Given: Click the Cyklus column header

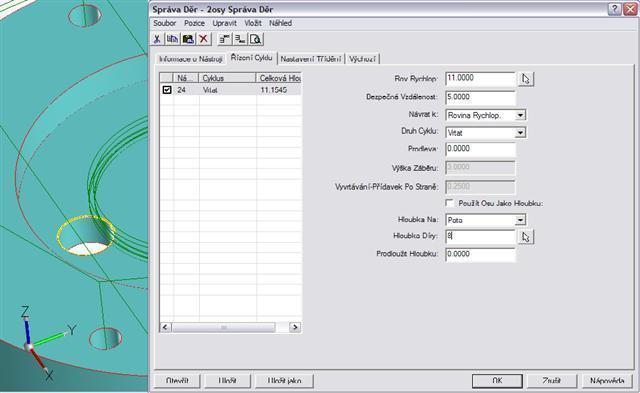Looking at the screenshot, I should [x=227, y=78].
